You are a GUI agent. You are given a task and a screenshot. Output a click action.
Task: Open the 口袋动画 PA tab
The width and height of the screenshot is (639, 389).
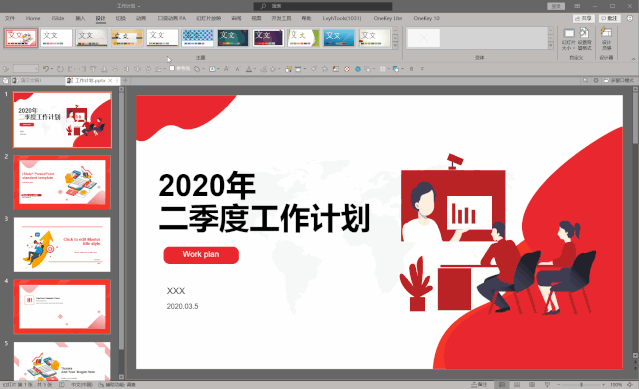pos(172,18)
